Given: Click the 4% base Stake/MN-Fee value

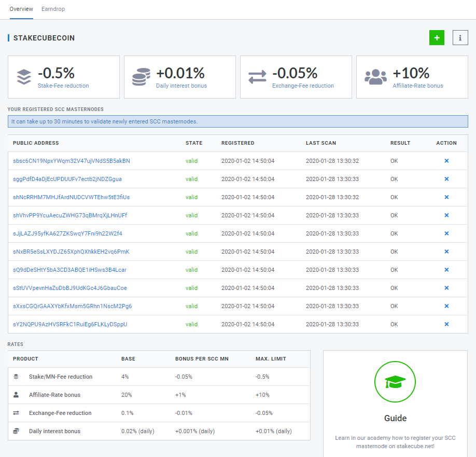Looking at the screenshot, I should pos(125,377).
